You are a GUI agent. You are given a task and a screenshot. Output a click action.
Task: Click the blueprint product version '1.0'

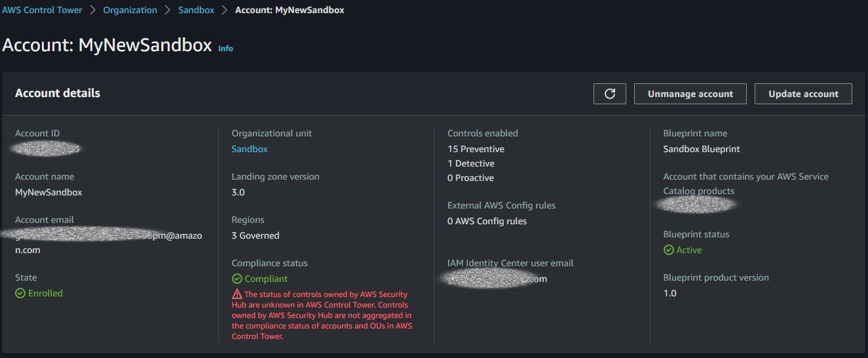[670, 293]
